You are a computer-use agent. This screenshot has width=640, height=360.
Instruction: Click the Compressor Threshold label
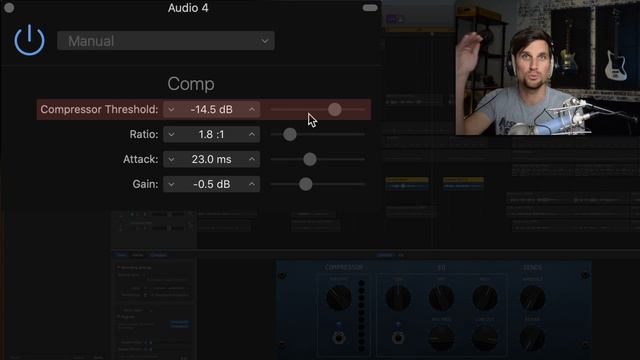coord(99,109)
